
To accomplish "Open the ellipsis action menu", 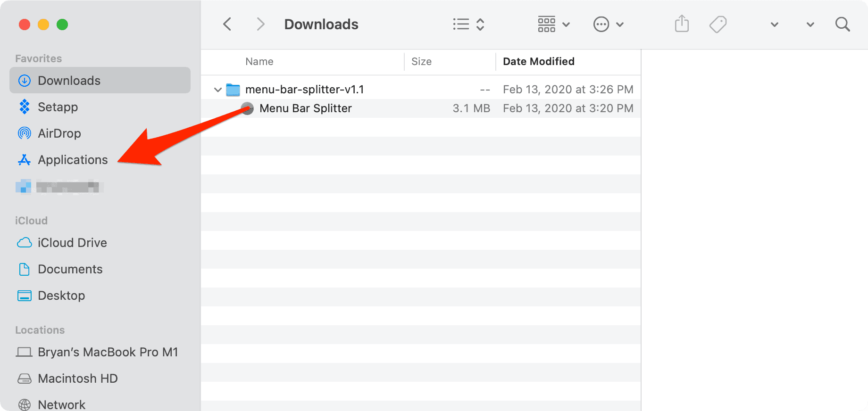I will [609, 24].
